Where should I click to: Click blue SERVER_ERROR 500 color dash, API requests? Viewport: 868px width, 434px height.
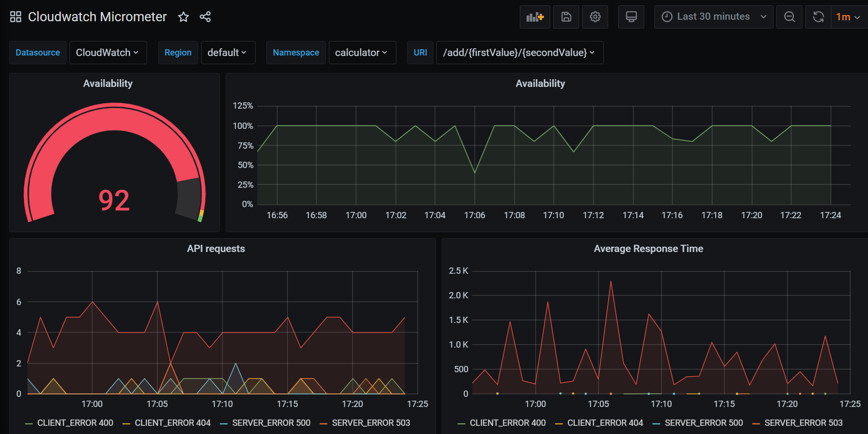click(224, 424)
